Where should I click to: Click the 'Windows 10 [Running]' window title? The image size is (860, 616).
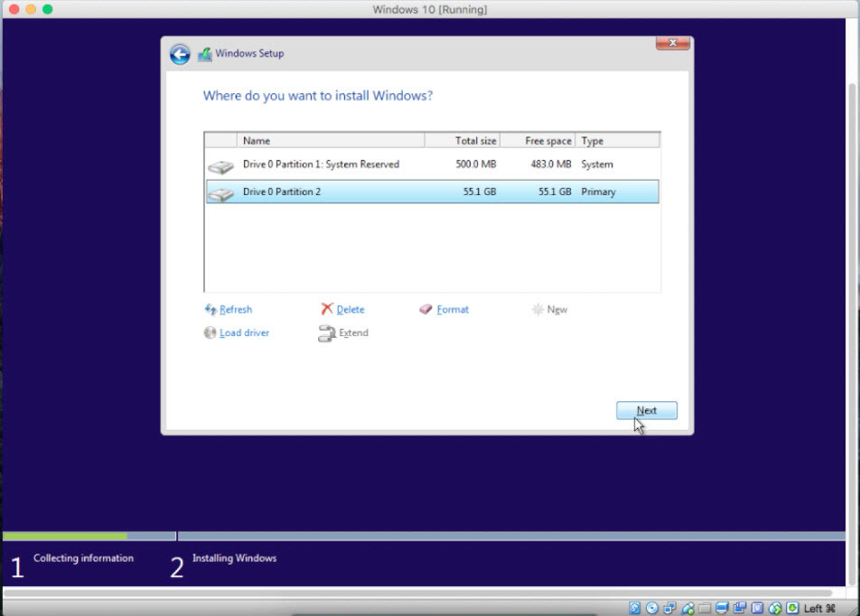tap(429, 9)
